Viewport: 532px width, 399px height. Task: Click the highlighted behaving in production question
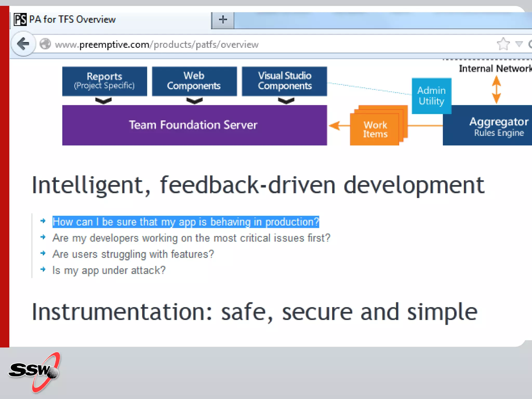(x=185, y=222)
